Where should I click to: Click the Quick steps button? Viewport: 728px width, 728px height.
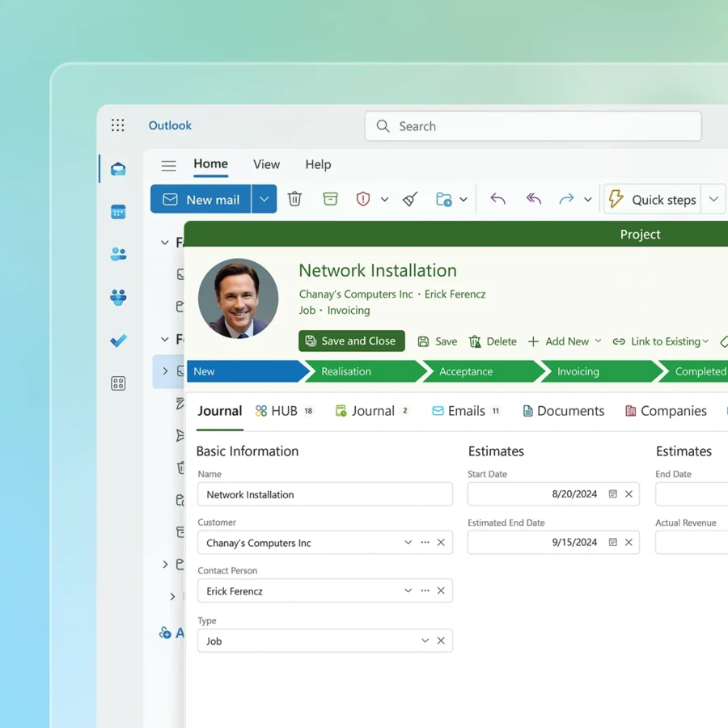[652, 199]
